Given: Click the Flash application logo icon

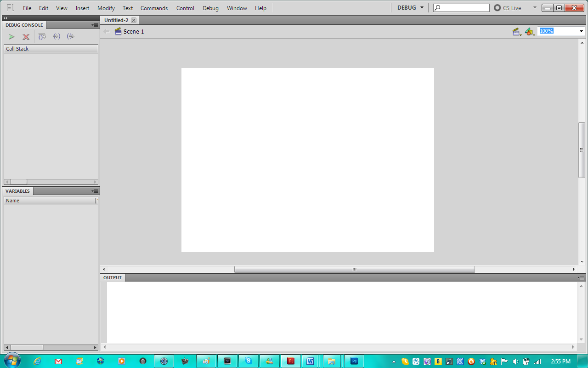Looking at the screenshot, I should [10, 8].
